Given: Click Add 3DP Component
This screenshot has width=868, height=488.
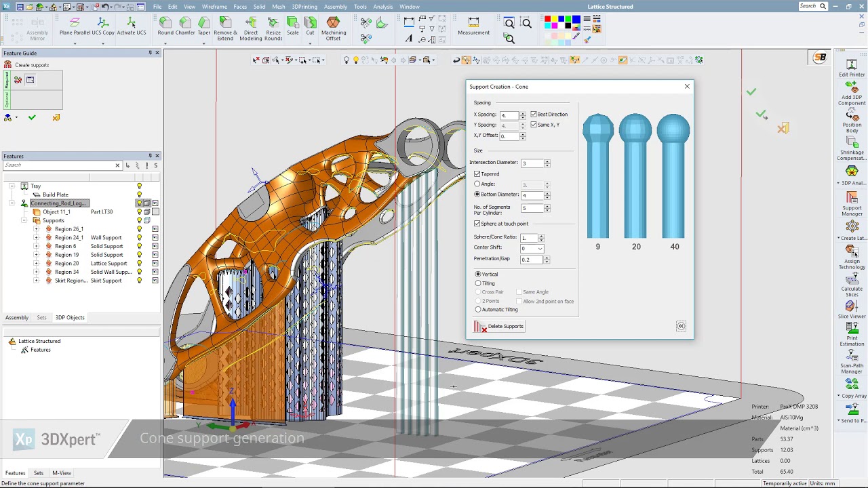Looking at the screenshot, I should (x=852, y=94).
